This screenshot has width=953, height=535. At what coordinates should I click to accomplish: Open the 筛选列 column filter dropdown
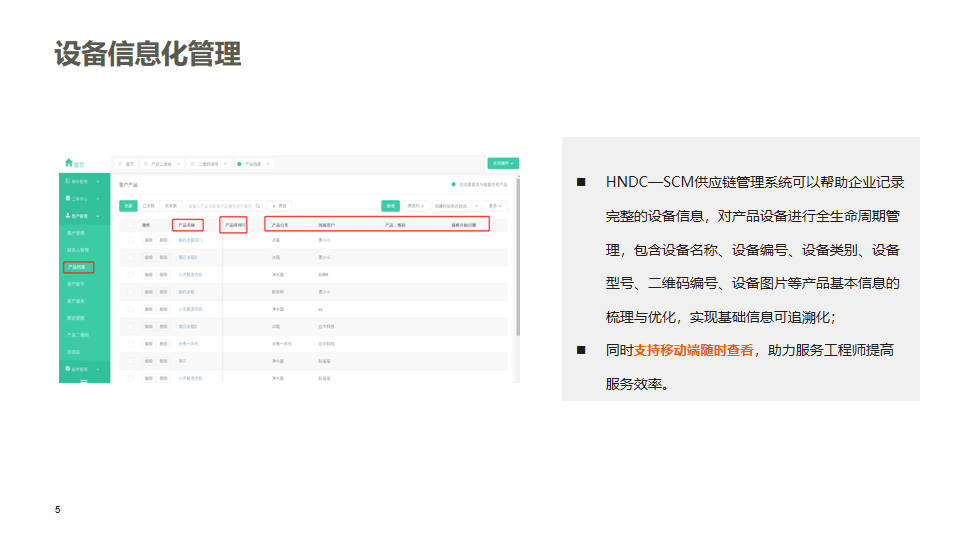tap(416, 206)
